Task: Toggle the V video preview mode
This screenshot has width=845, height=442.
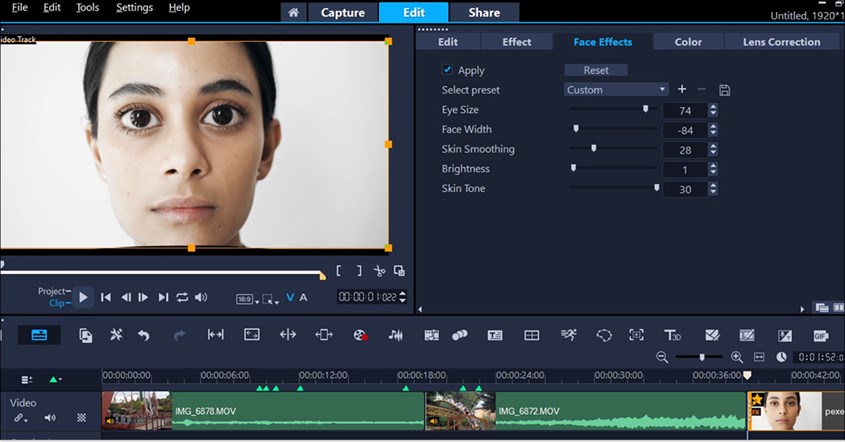Action: click(x=290, y=298)
